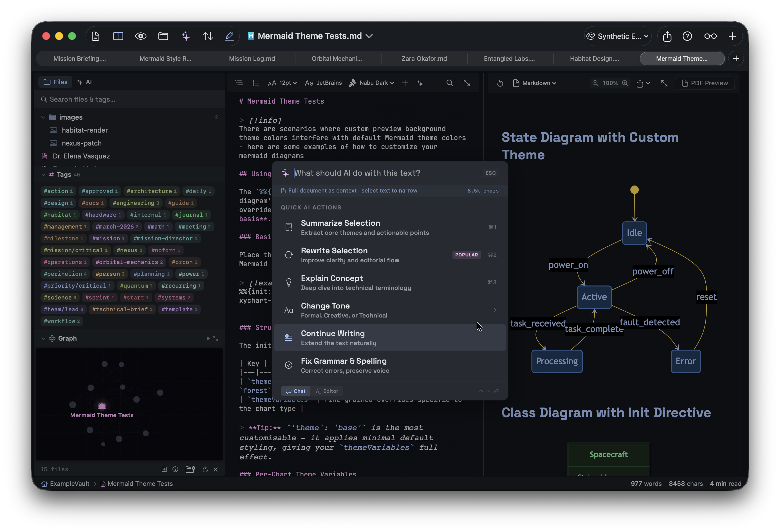Click the share/export icon near PDF Preview
The image size is (780, 532).
640,83
